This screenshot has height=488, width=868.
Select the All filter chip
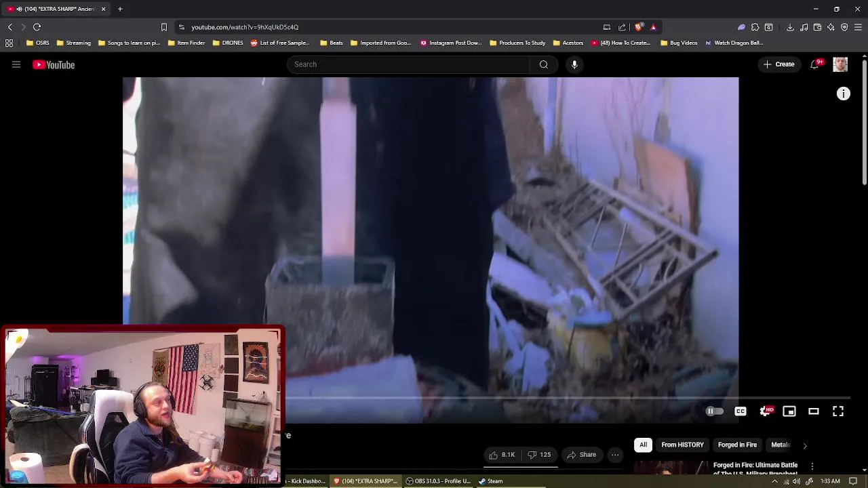644,445
